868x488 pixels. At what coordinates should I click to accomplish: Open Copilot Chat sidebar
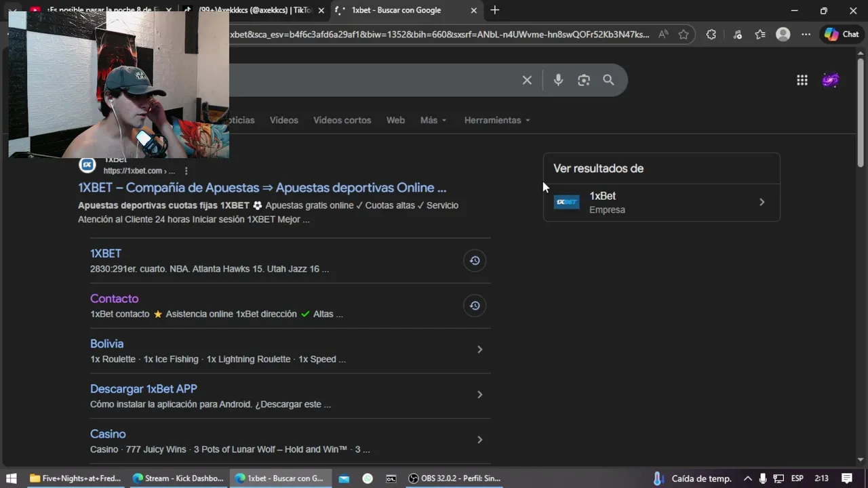[x=842, y=35]
